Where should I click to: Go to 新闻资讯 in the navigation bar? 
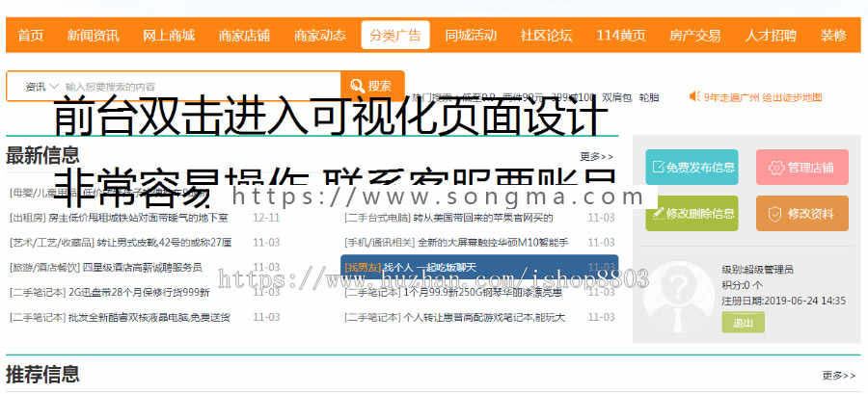tap(93, 36)
